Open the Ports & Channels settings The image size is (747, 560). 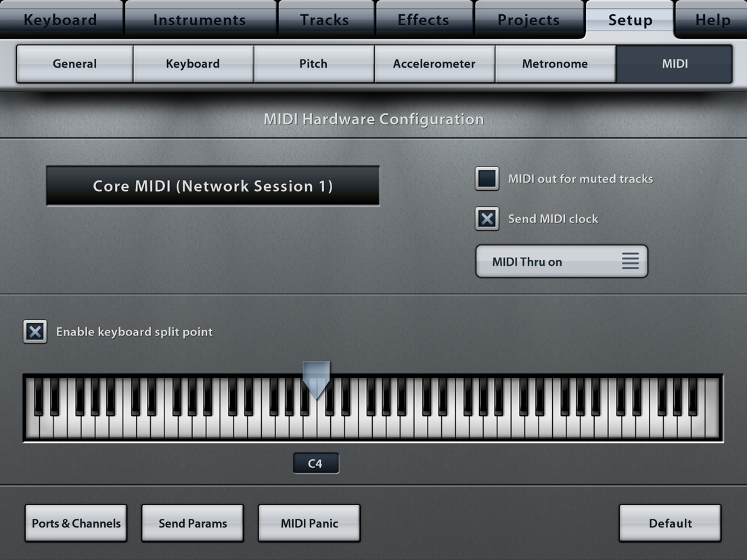click(x=76, y=523)
